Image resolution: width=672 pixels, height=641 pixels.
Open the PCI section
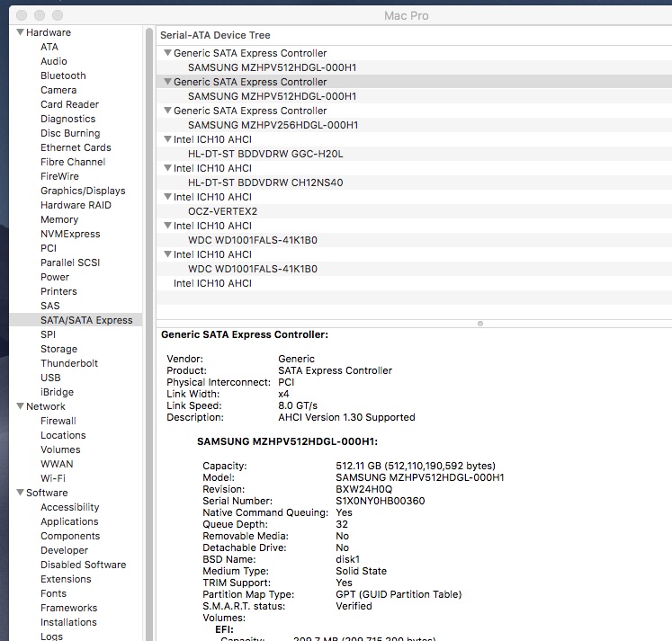49,248
